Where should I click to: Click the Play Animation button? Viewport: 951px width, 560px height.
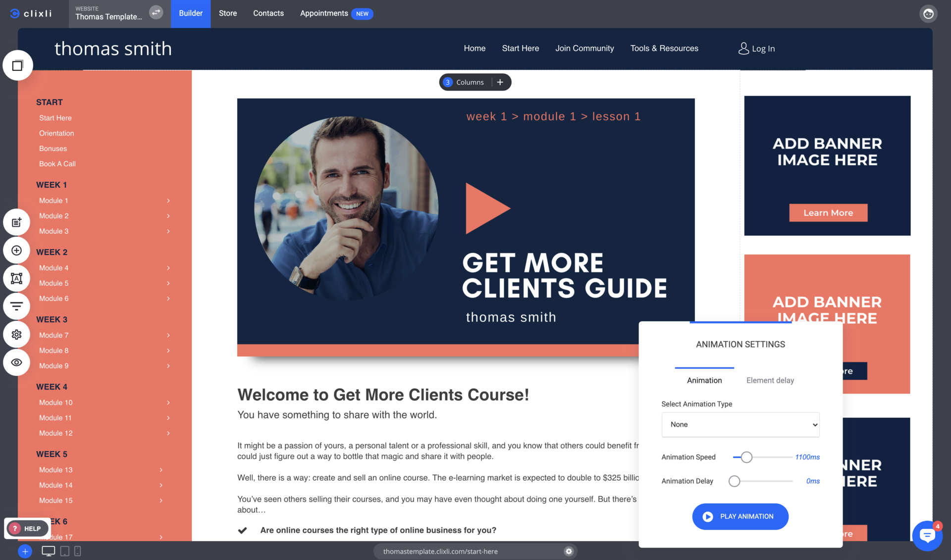pyautogui.click(x=740, y=516)
